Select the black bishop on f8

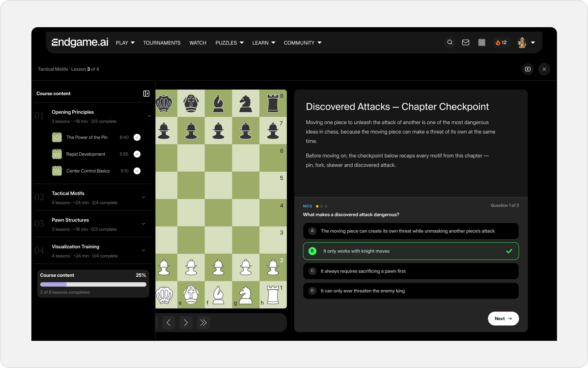pyautogui.click(x=218, y=103)
